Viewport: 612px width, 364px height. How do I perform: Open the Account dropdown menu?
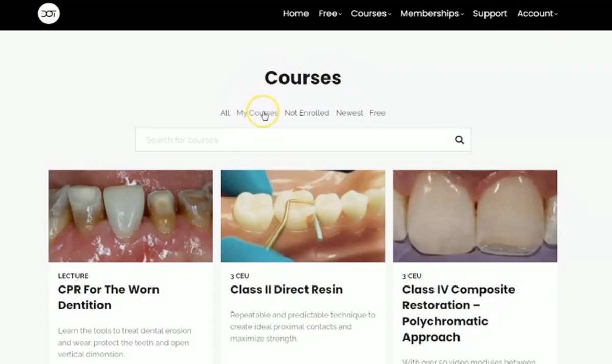tap(538, 14)
